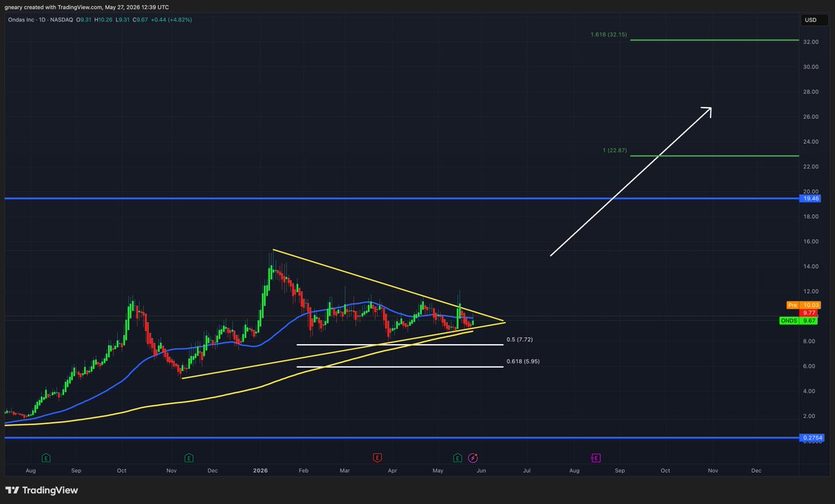Viewport: 835px width, 504px height.
Task: Click the Jun label on the time axis
Action: click(x=481, y=471)
